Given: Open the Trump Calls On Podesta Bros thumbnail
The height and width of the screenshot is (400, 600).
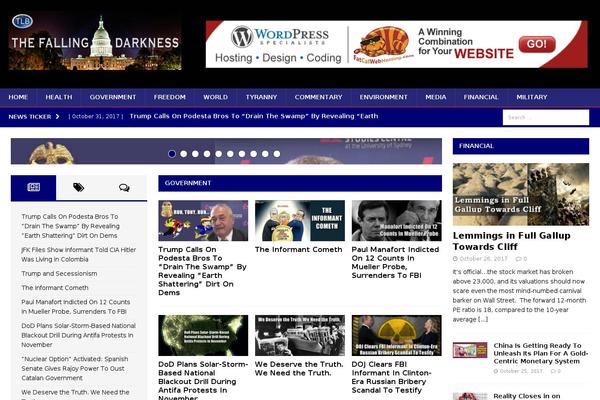Looking at the screenshot, I should (x=203, y=220).
